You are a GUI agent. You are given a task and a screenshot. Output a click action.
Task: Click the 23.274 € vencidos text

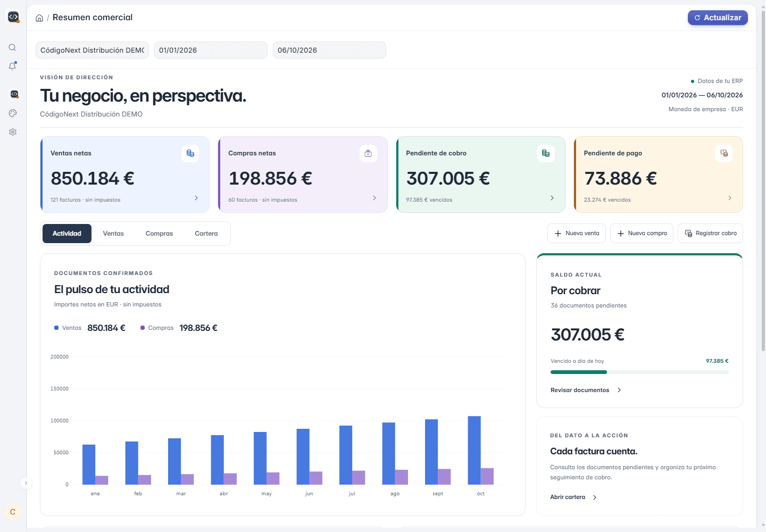tap(607, 200)
